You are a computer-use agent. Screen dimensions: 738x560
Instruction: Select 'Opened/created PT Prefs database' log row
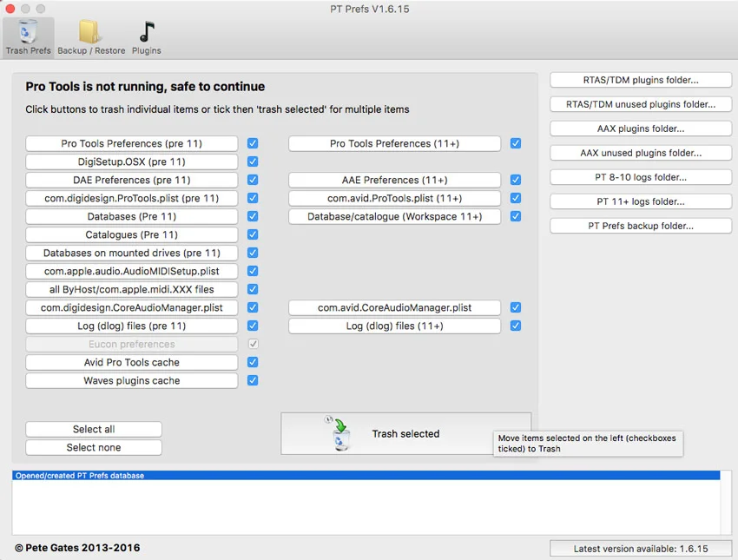tap(366, 475)
